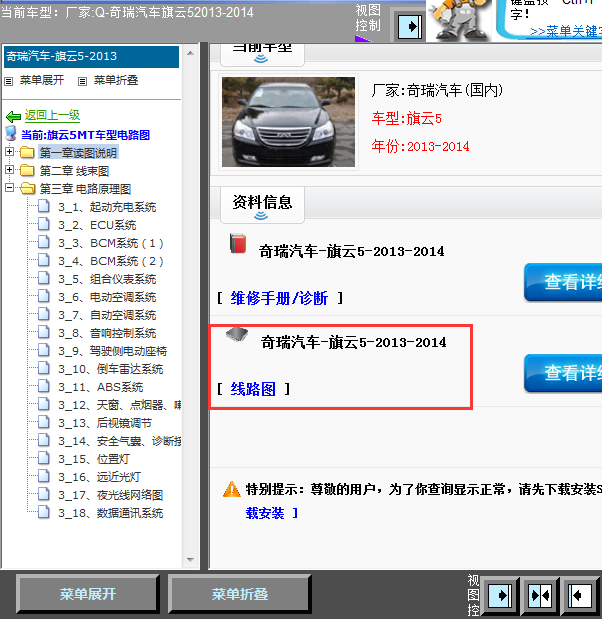Open 3_16、远近光灯 diagram
602x619 pixels.
(x=99, y=477)
